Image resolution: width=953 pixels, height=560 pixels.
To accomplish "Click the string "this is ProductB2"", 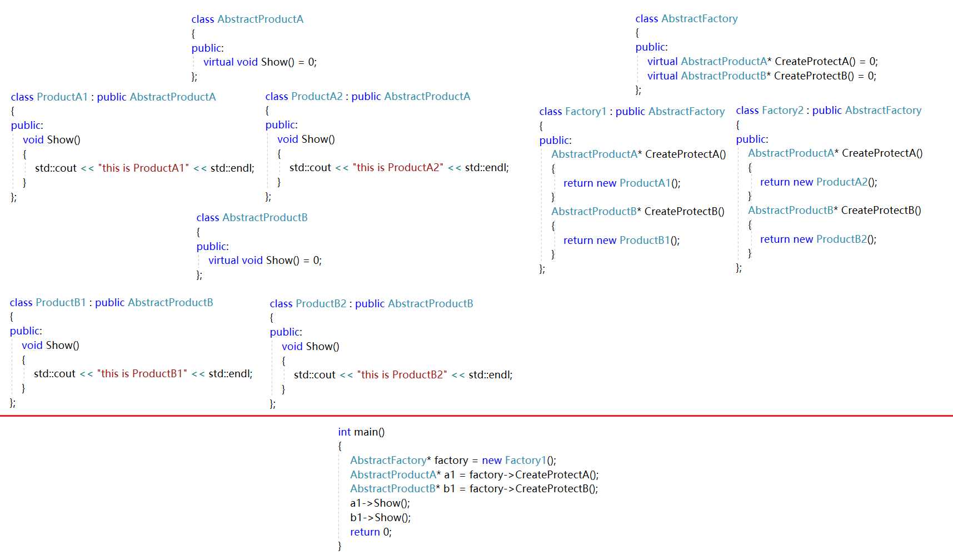I will click(402, 375).
